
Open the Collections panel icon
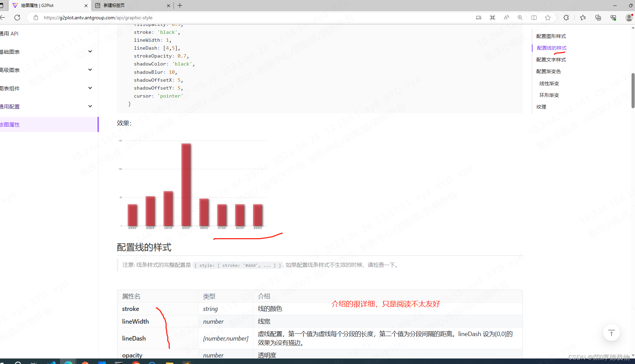(x=598, y=18)
